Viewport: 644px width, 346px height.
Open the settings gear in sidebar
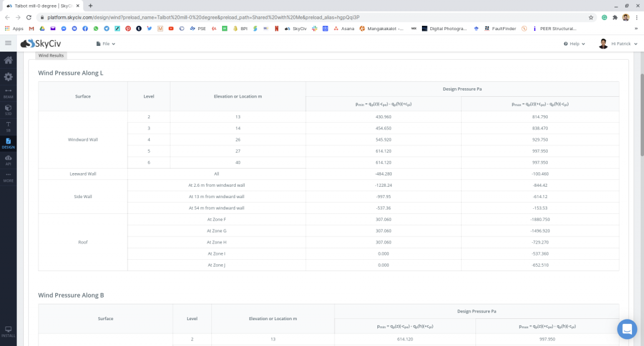click(8, 77)
